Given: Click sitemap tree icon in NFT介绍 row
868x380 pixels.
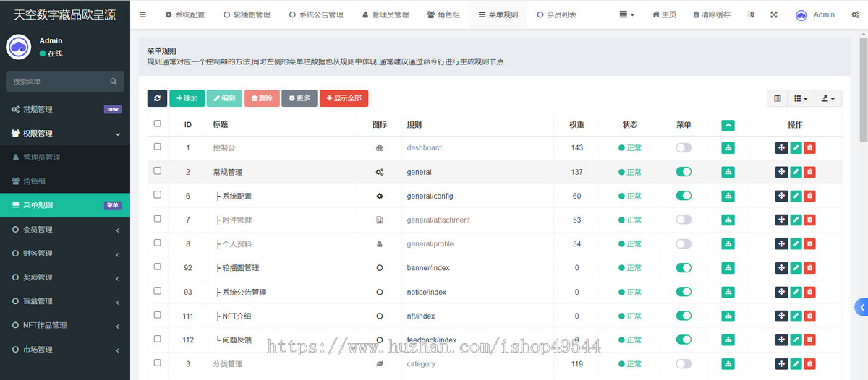Looking at the screenshot, I should [x=728, y=316].
